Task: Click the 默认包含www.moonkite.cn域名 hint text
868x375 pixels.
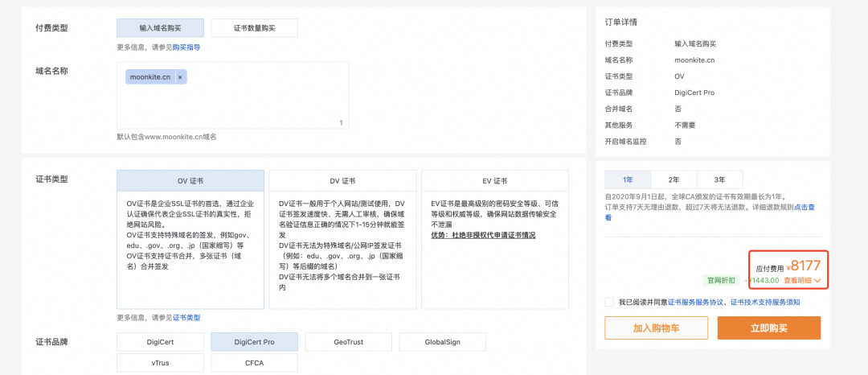Action: [x=166, y=136]
